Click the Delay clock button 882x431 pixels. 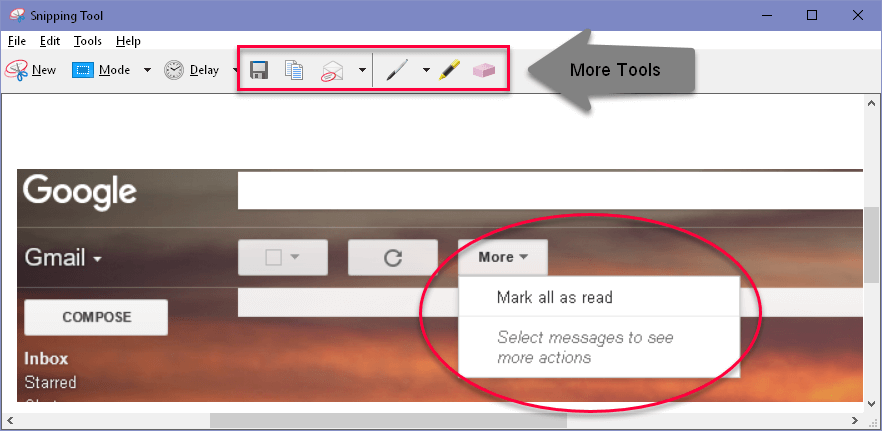191,70
